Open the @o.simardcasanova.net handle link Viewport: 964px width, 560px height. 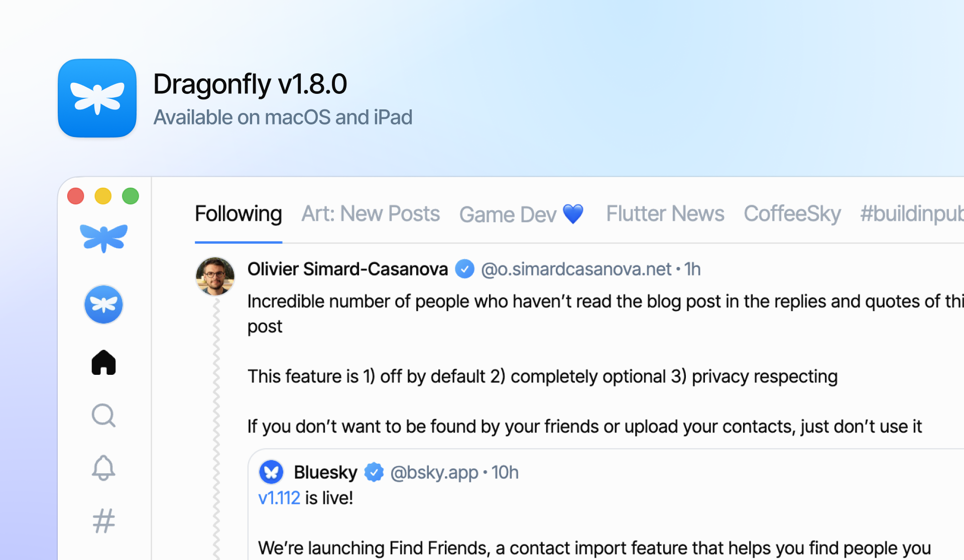[x=576, y=269]
